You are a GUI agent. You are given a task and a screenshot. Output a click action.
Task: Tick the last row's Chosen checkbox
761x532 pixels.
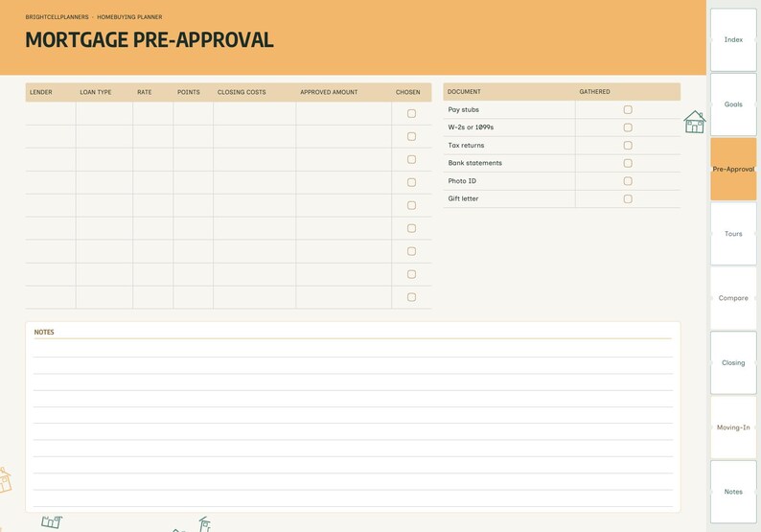[411, 297]
